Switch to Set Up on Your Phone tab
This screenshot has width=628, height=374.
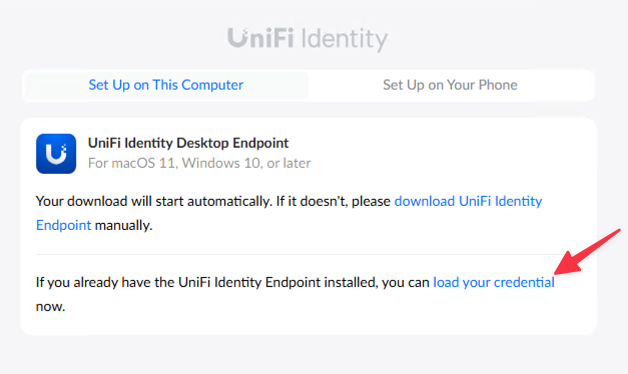pyautogui.click(x=450, y=85)
